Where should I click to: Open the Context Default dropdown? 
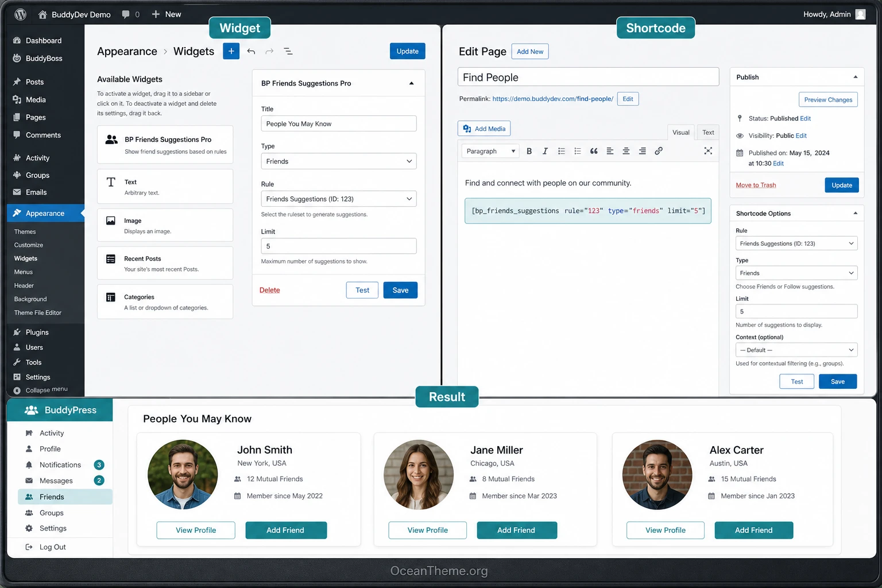(x=796, y=350)
